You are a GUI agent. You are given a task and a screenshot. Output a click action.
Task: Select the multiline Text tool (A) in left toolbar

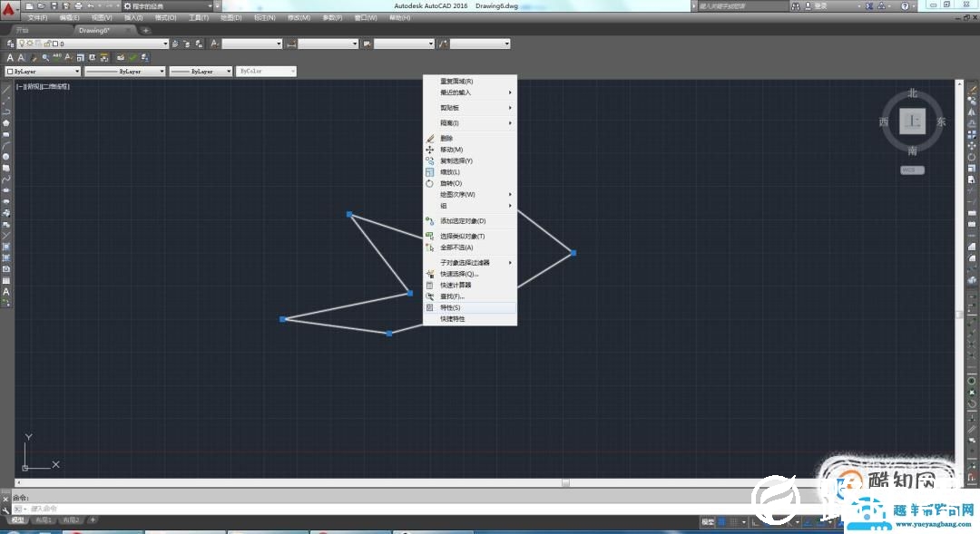6,292
